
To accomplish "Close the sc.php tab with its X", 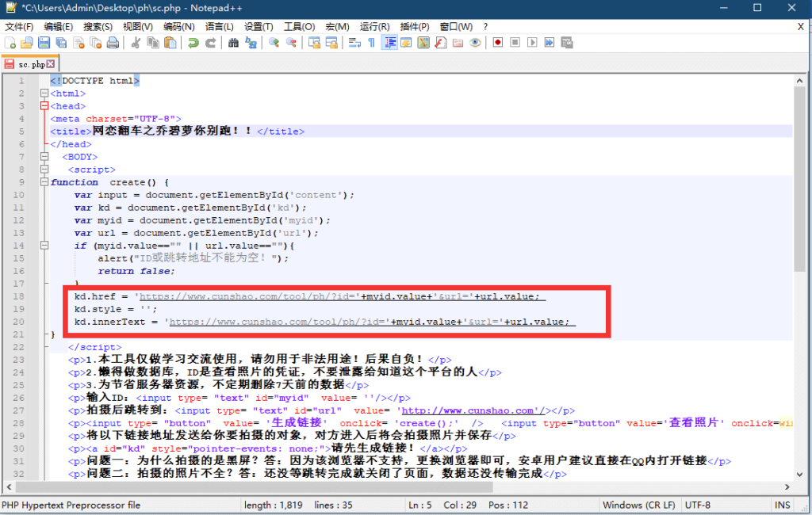I will (x=51, y=64).
